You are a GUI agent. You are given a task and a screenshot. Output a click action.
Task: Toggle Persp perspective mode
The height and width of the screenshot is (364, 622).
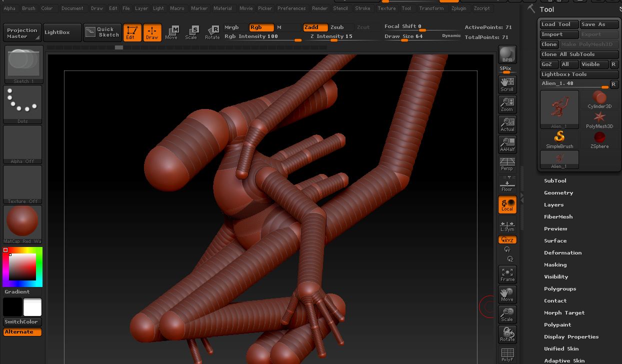[x=507, y=164]
